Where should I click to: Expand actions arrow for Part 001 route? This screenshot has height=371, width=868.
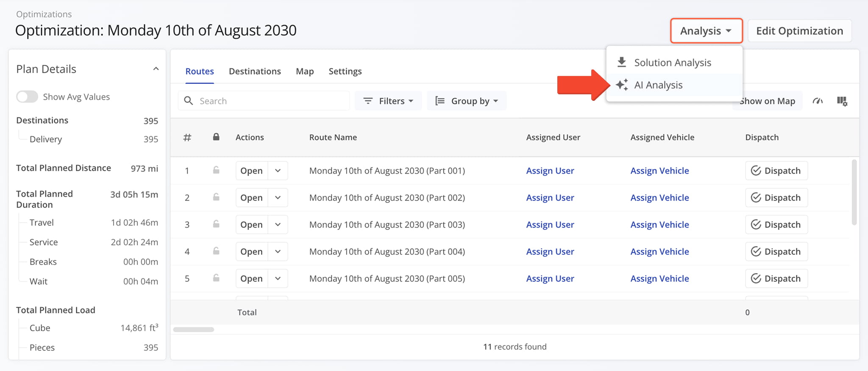pyautogui.click(x=278, y=171)
